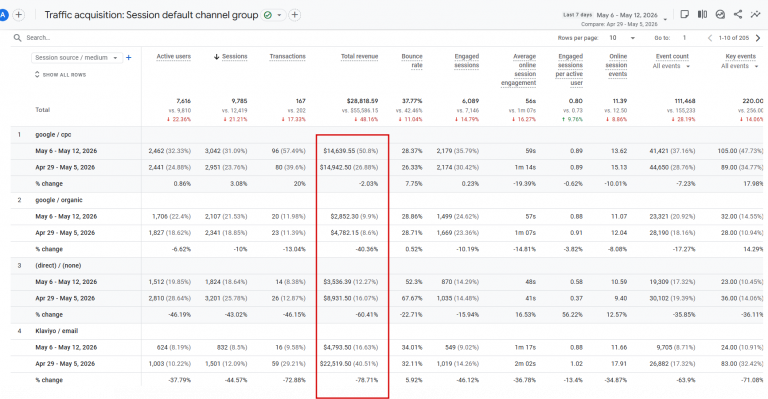This screenshot has width=768, height=399.
Task: Sort by Engaged sessions column header
Action: 466,61
